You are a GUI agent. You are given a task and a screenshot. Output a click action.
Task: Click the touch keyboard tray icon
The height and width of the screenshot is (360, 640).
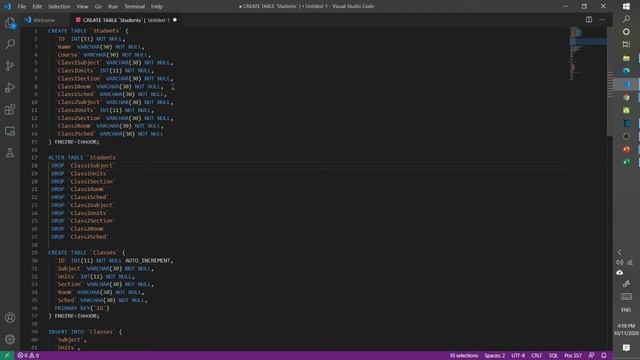[x=626, y=297]
